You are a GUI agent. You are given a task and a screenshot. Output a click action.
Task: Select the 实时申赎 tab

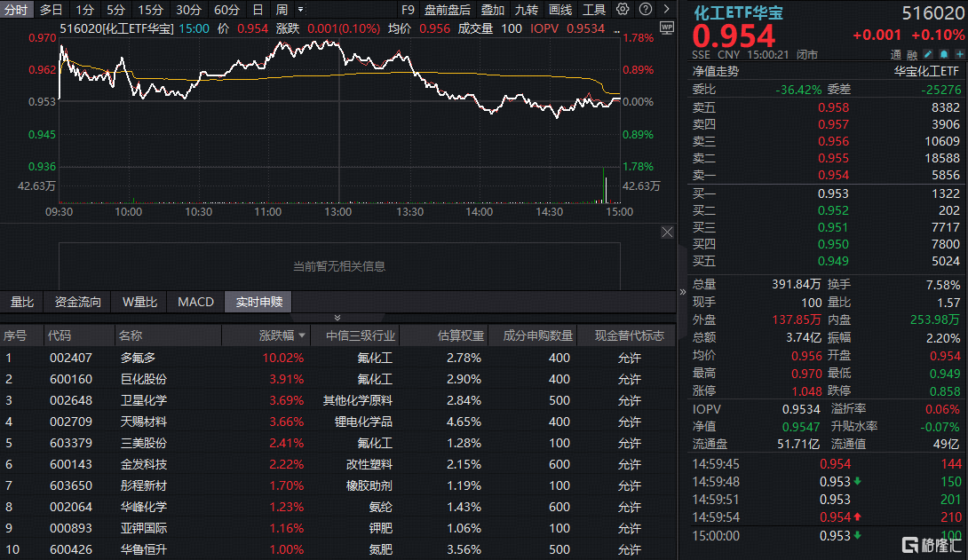258,302
